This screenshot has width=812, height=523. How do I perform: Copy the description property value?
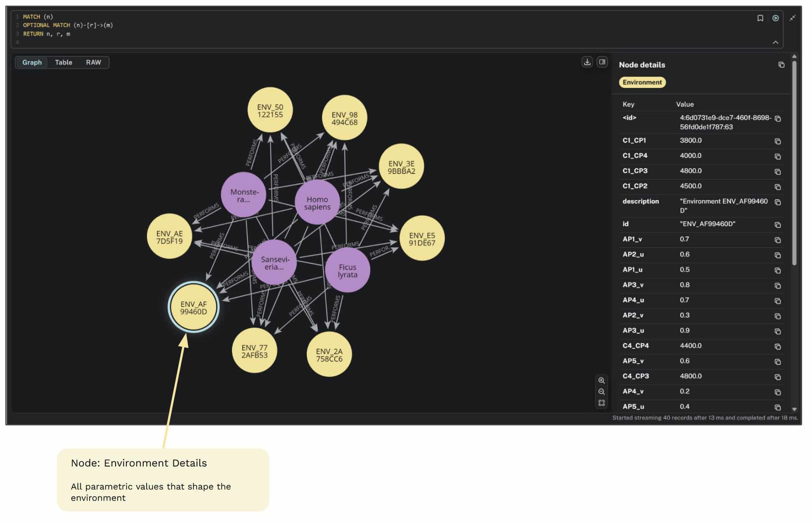pos(778,202)
